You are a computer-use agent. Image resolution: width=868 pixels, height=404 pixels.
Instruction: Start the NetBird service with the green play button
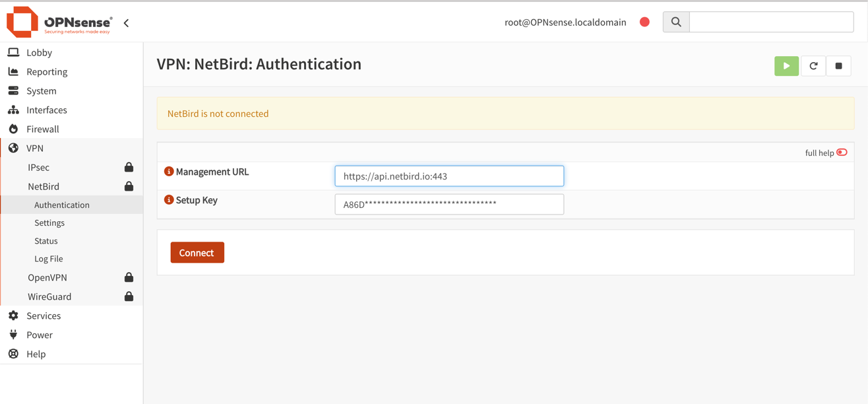[x=786, y=65]
